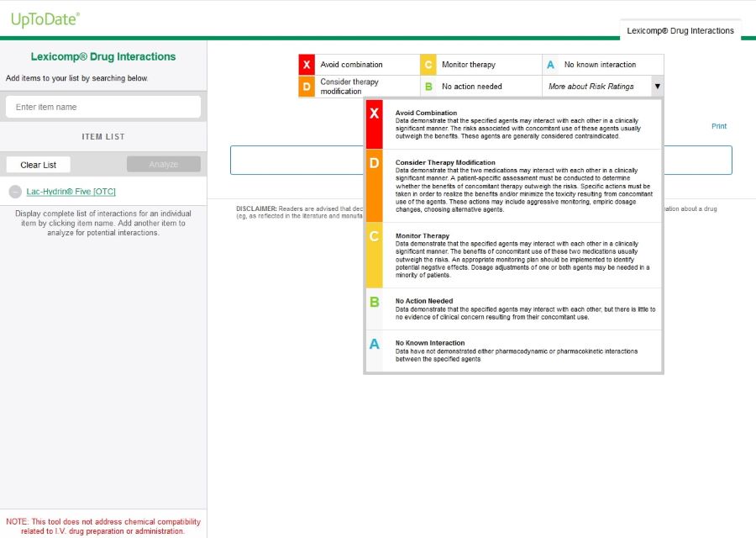Click the A icon beside No Known Interaction definition

click(x=373, y=343)
